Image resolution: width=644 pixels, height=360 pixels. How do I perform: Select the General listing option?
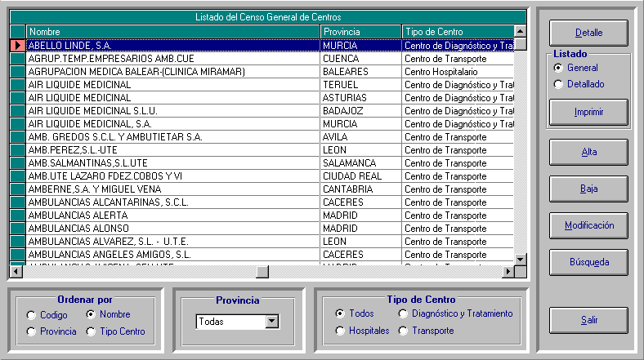coord(558,68)
